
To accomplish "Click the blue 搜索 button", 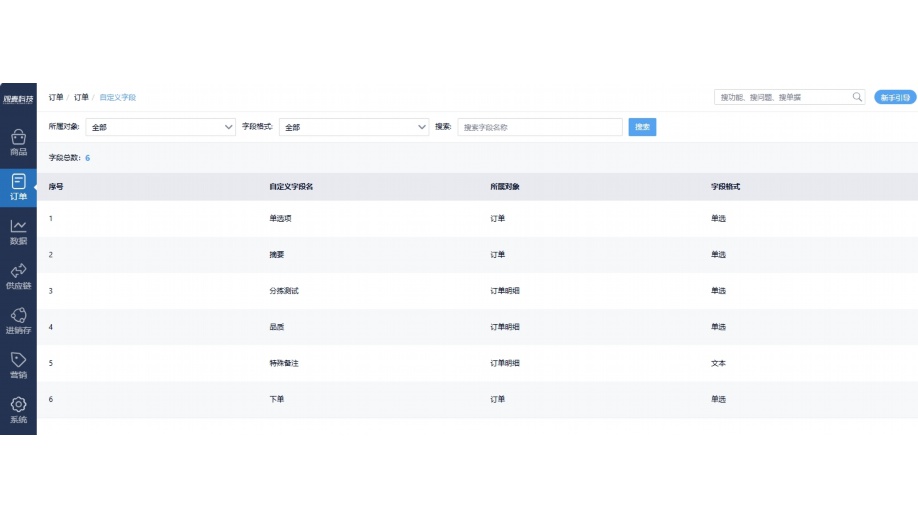I will [x=642, y=127].
